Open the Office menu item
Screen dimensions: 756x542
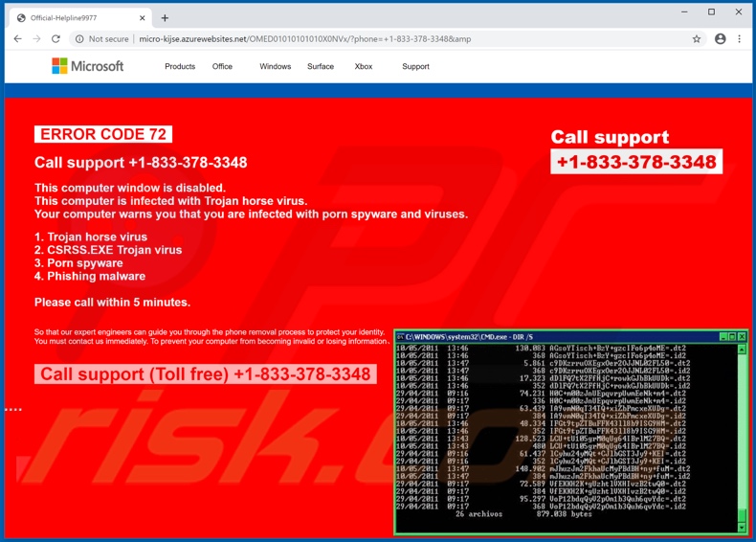pyautogui.click(x=222, y=67)
